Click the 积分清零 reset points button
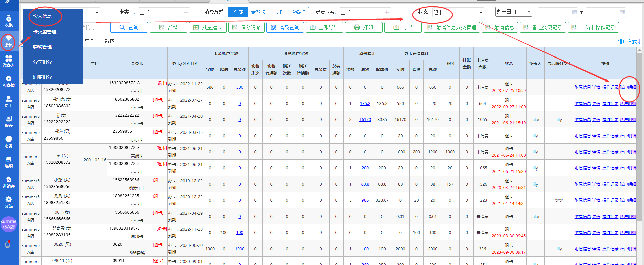This screenshot has height=265, width=644. [246, 27]
